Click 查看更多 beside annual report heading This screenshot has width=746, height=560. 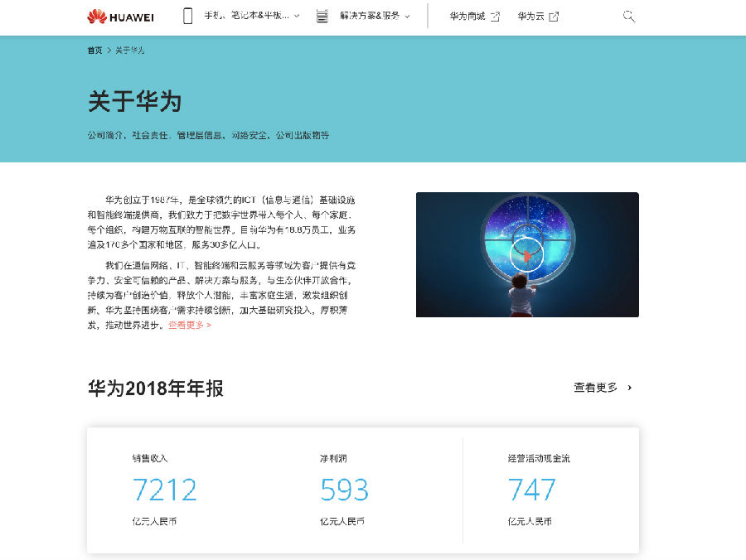(x=595, y=388)
